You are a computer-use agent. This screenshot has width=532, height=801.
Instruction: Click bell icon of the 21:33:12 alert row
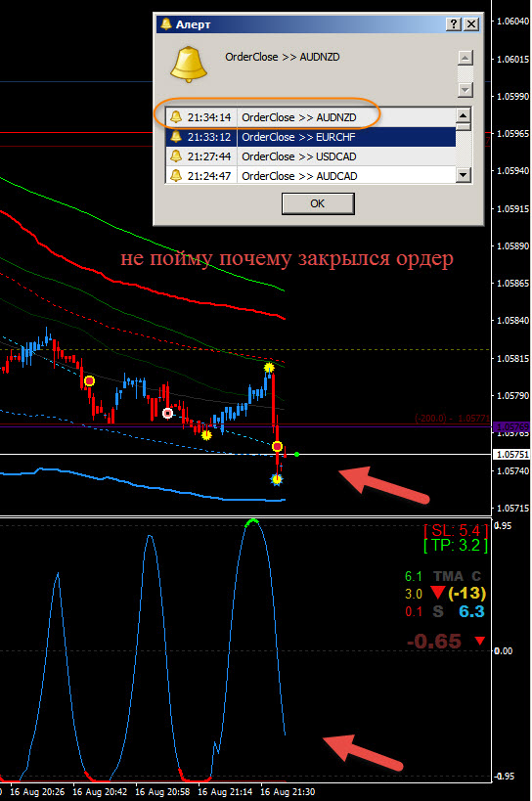coord(176,136)
